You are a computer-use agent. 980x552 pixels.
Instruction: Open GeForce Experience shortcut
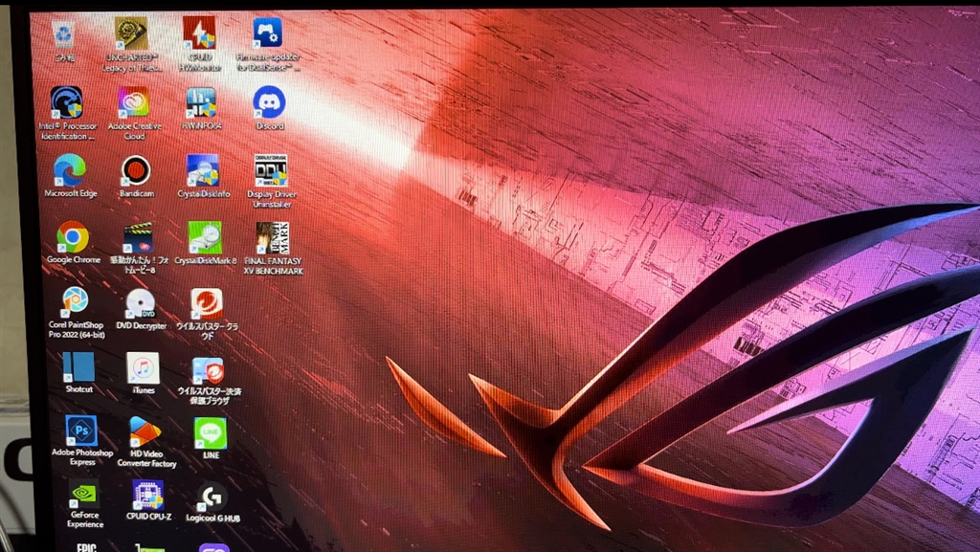84,495
